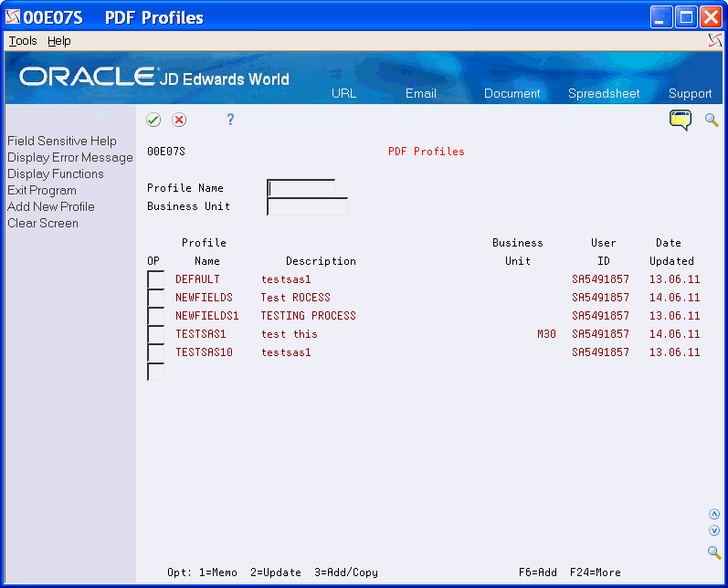Open the Tools menu
The image size is (728, 588).
tap(23, 41)
